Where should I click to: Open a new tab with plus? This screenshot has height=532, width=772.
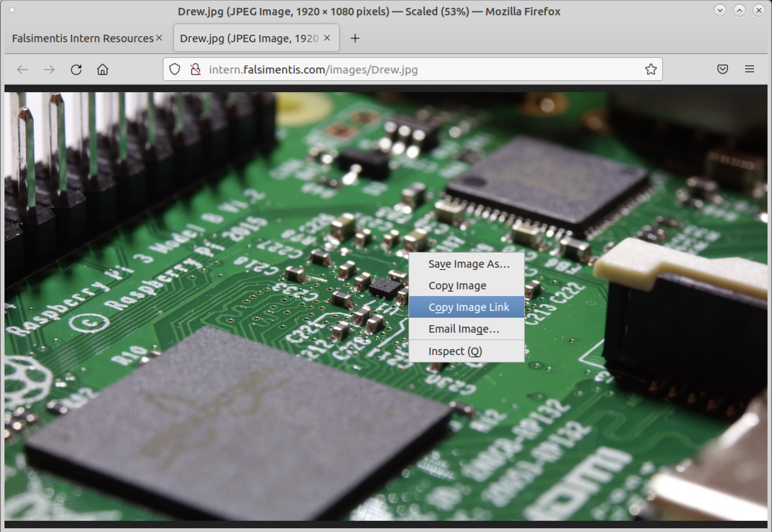click(355, 38)
